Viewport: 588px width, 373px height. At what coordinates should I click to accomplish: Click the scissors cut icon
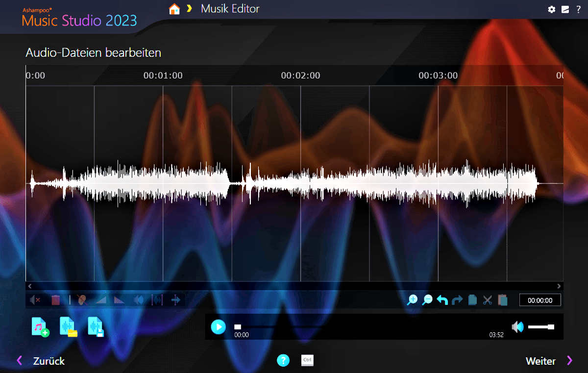click(487, 300)
